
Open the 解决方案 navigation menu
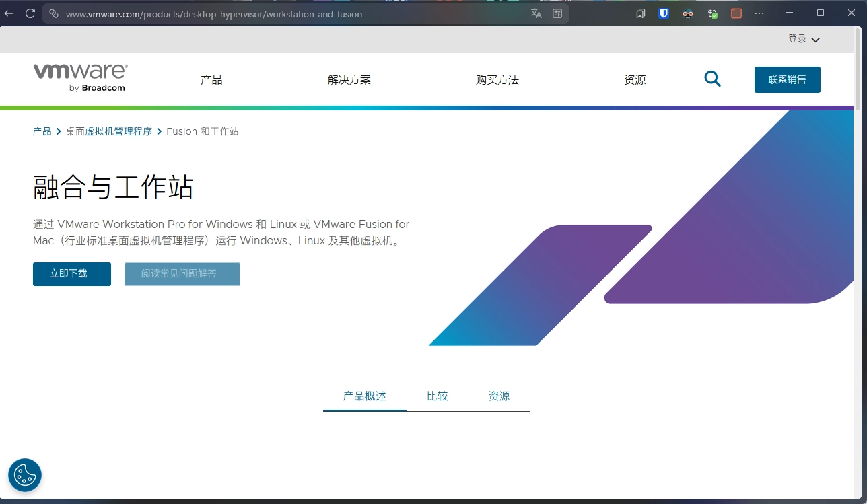pyautogui.click(x=349, y=80)
